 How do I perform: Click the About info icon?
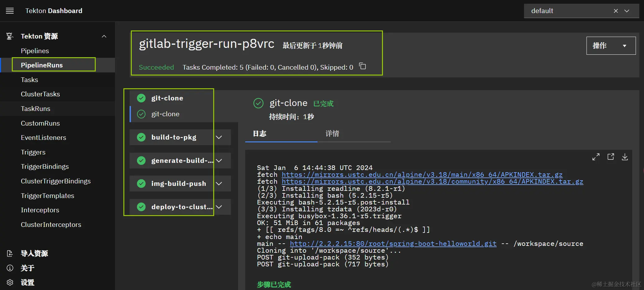[x=10, y=268]
